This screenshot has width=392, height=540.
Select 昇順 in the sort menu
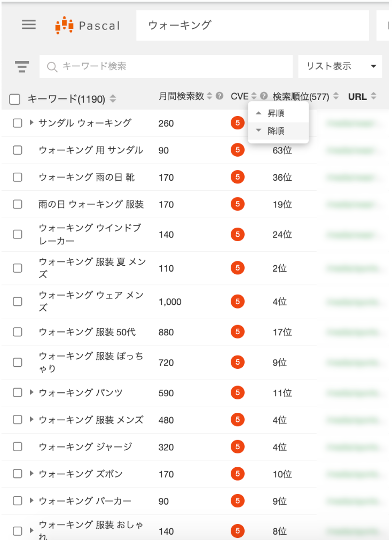coord(275,113)
